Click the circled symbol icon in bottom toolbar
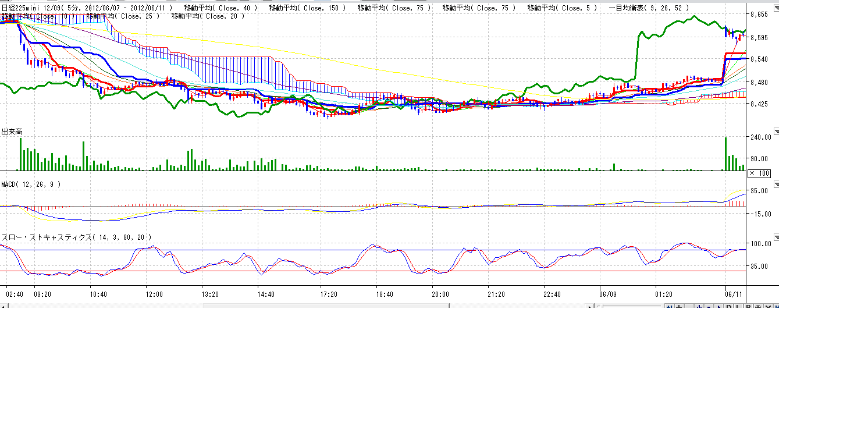 coord(759,307)
